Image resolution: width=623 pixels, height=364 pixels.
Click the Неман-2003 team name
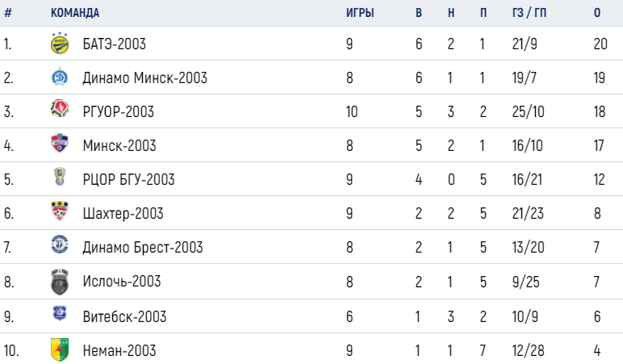click(119, 350)
